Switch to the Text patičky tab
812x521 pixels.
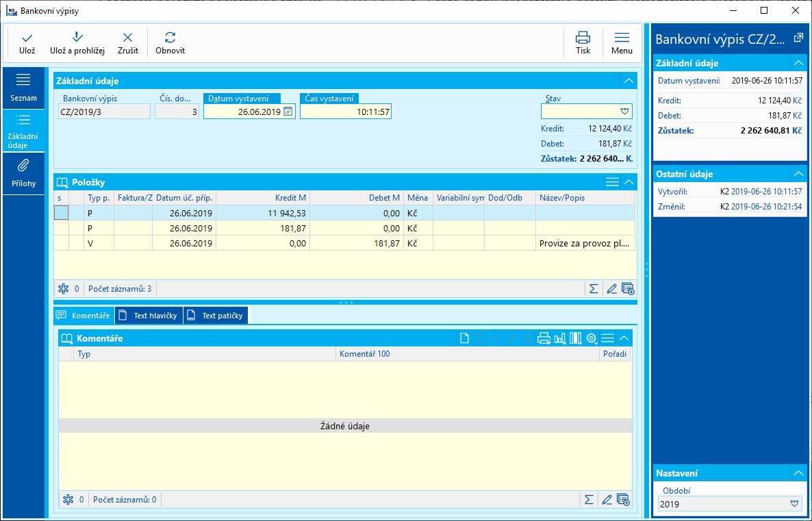216,316
